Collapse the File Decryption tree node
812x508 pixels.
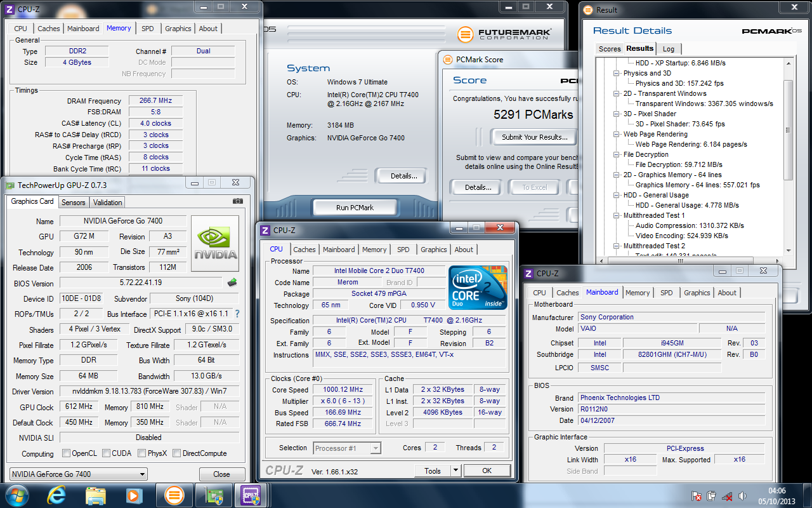[x=617, y=154]
